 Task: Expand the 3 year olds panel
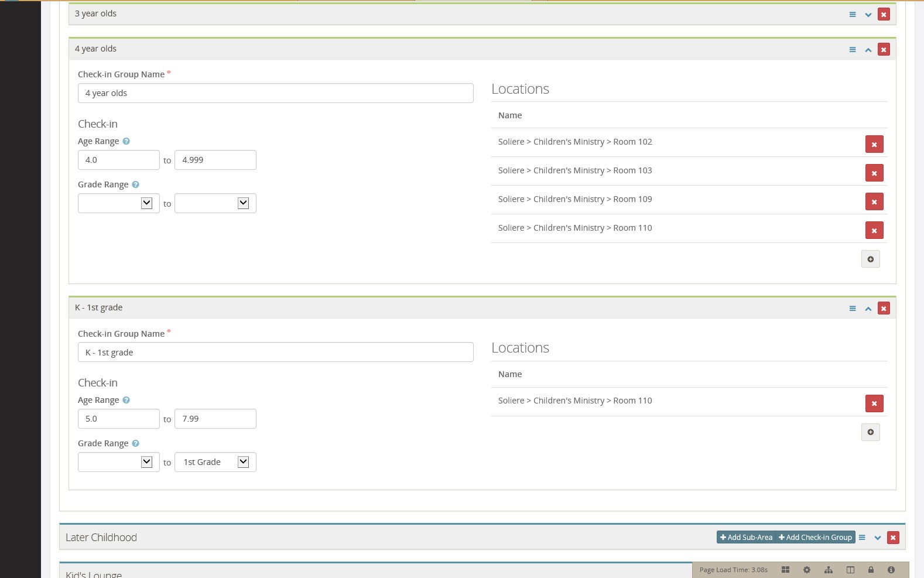point(868,15)
